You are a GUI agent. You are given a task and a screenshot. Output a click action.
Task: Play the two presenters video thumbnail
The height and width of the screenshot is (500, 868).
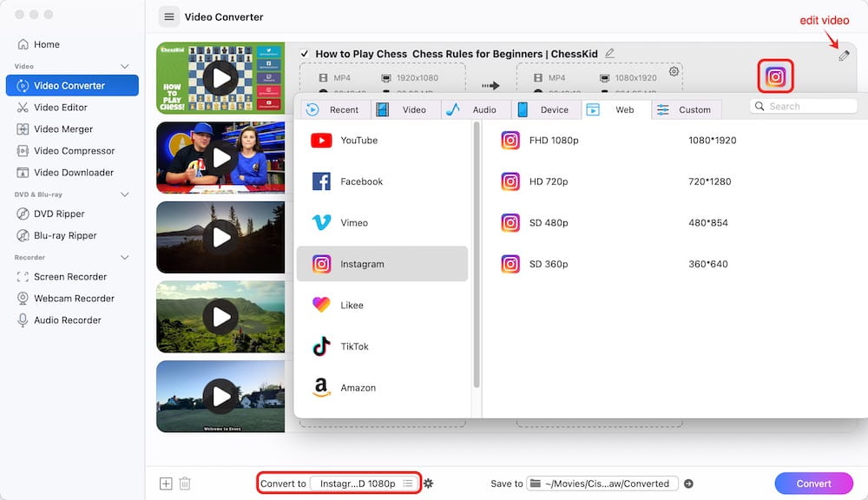(220, 158)
